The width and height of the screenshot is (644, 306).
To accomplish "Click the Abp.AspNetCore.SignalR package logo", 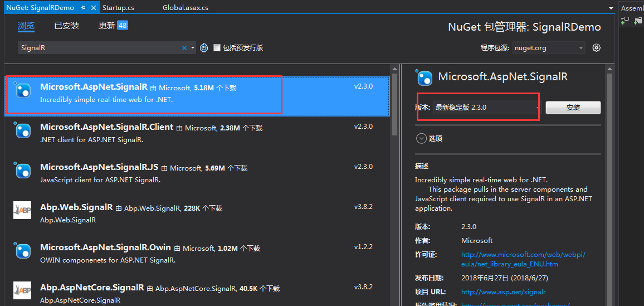I will [x=22, y=290].
